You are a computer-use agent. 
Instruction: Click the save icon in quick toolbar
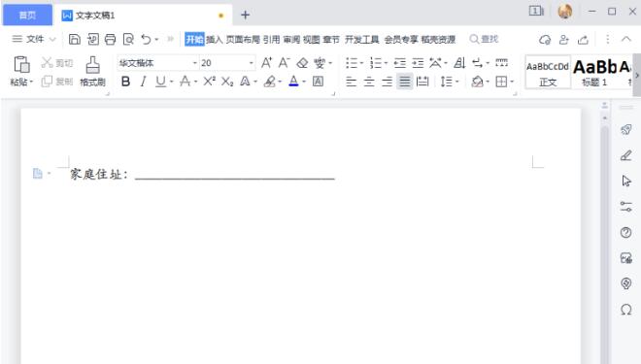coord(75,39)
